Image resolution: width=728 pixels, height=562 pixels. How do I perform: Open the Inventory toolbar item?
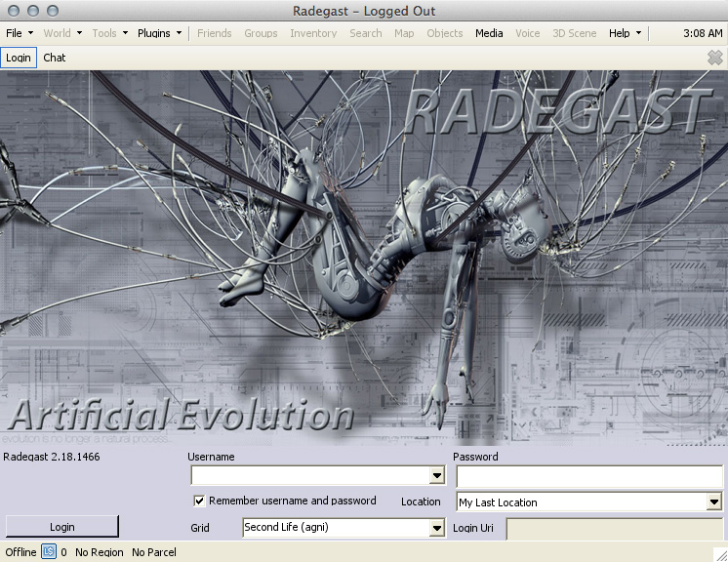[313, 33]
